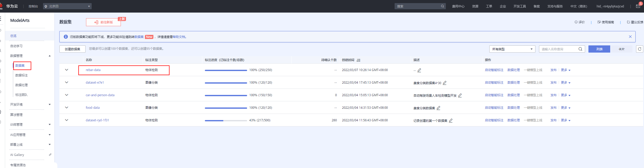This screenshot has height=168, width=644.
Task: Click the top bar search magnifier icon
Action: click(x=442, y=6)
